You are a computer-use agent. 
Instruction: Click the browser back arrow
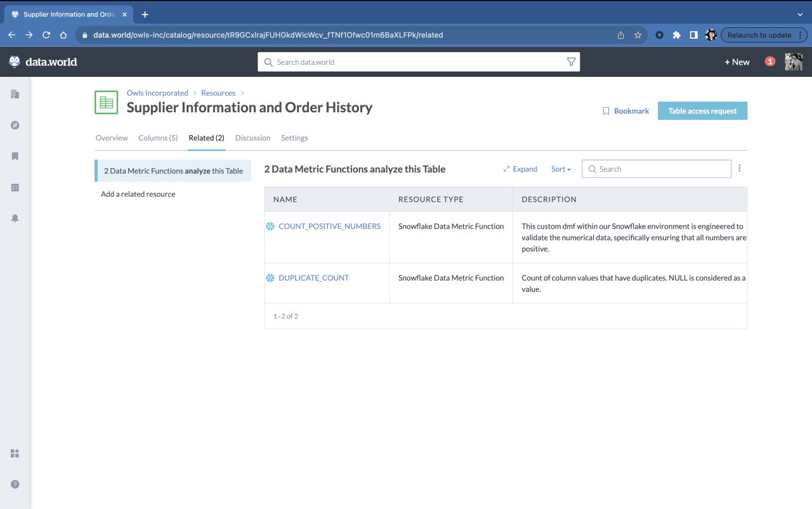[x=11, y=35]
